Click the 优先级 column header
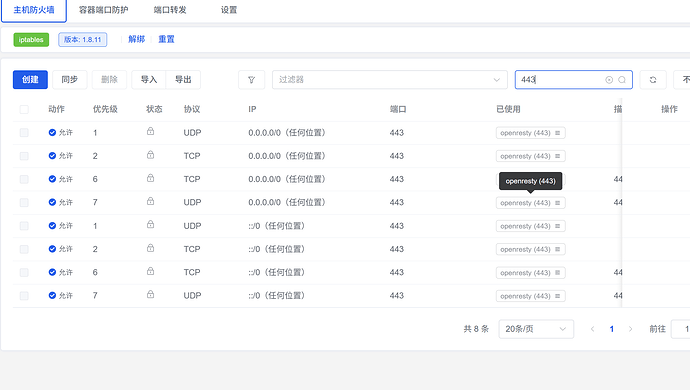The image size is (690, 390). 105,109
